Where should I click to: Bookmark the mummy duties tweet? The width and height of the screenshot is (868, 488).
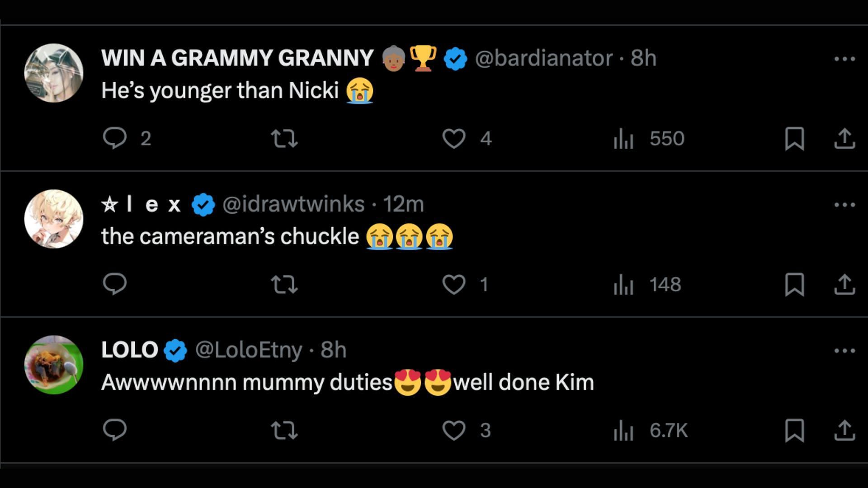point(794,430)
